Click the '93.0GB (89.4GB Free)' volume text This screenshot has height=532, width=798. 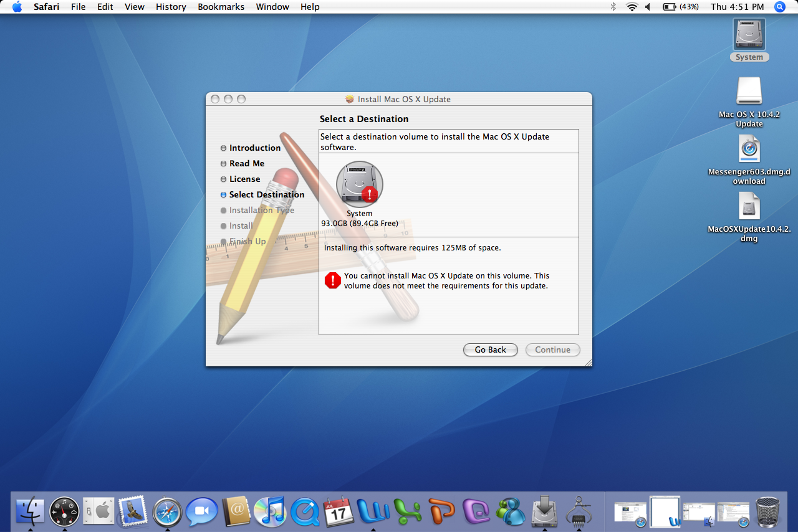[360, 224]
